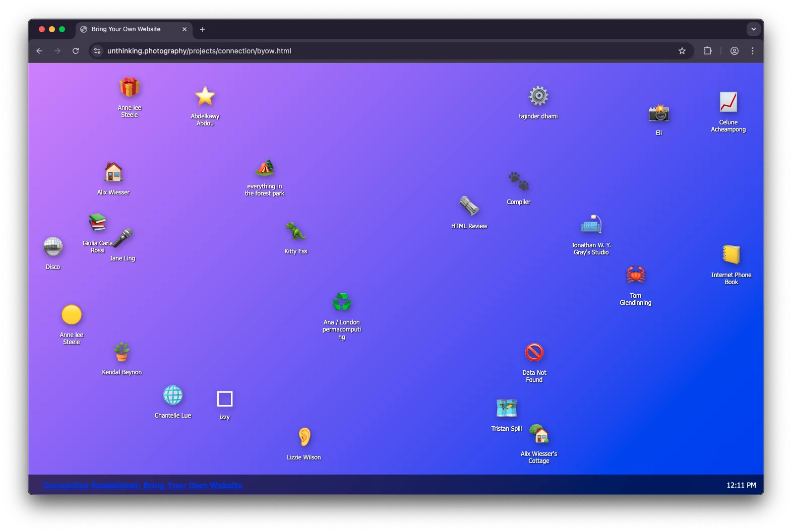
Task: Select the Tom Glendinning crab icon
Action: (636, 275)
